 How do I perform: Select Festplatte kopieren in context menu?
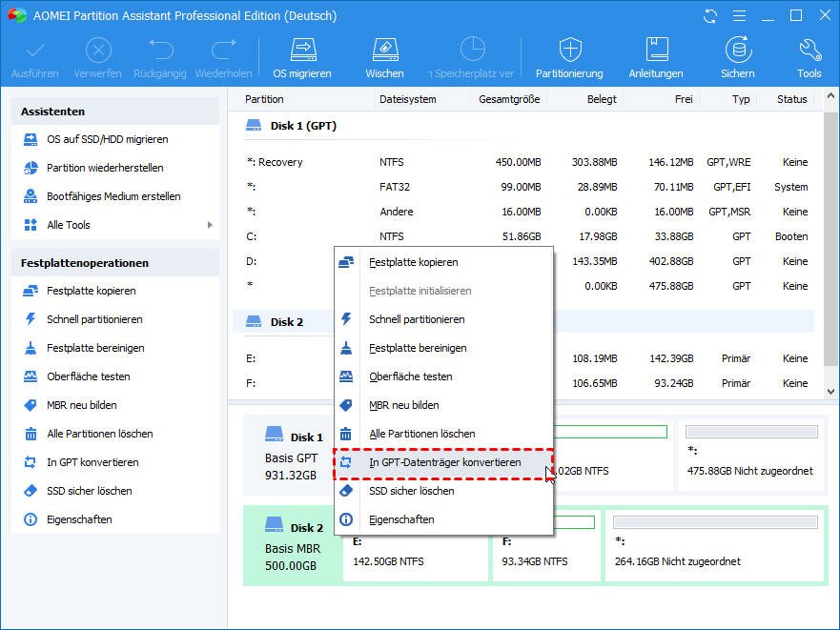point(413,262)
